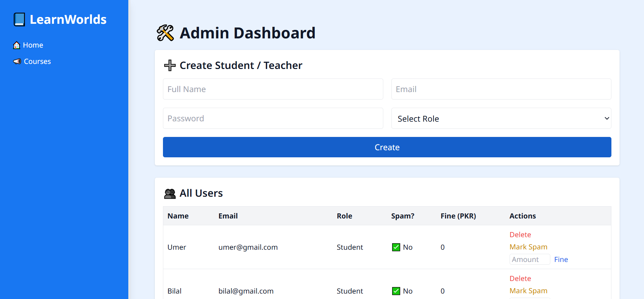
Task: Click the Name column header
Action: [178, 216]
